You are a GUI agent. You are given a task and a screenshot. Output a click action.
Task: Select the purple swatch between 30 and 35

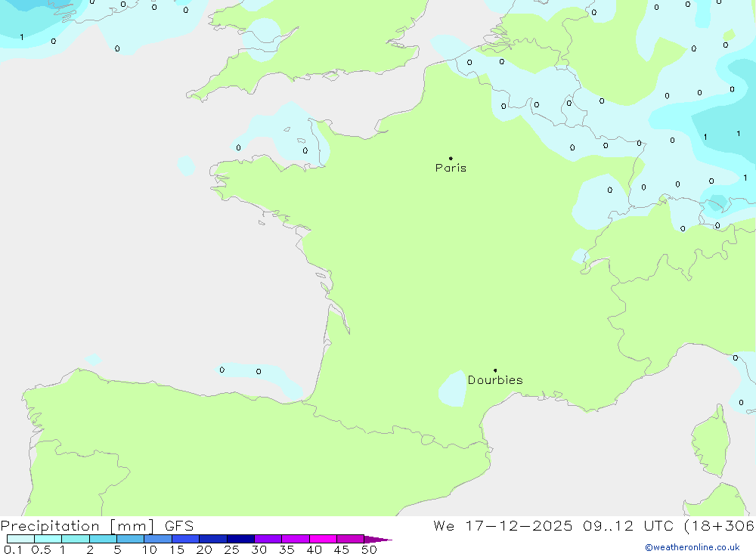[x=268, y=539]
